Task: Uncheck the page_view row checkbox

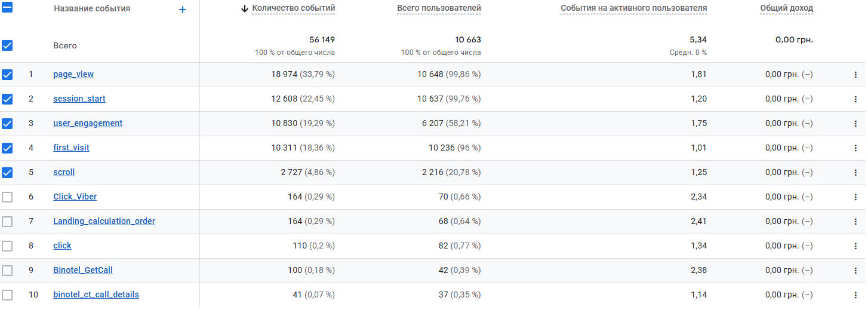Action: pyautogui.click(x=7, y=75)
